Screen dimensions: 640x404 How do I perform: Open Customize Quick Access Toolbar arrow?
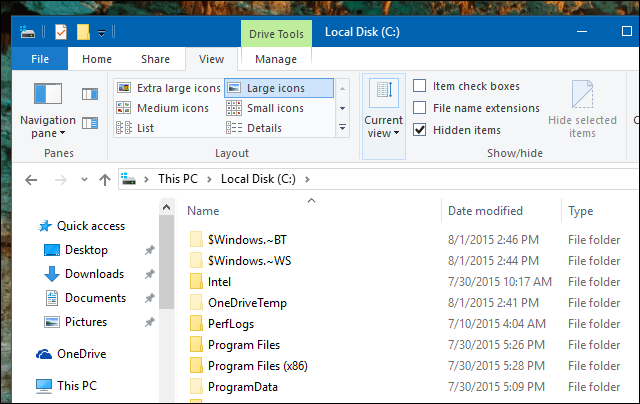[x=101, y=33]
